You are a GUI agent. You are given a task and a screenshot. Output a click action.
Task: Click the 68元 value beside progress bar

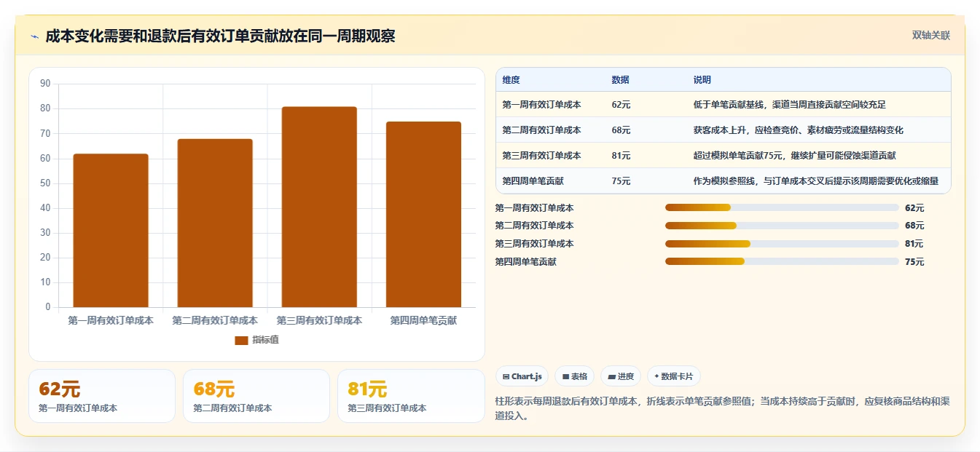pos(914,226)
